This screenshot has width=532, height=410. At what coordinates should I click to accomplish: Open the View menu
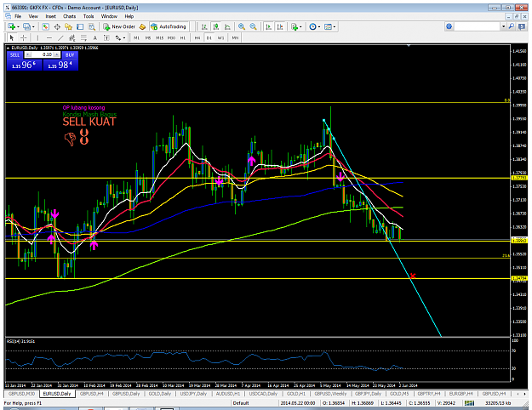[33, 16]
